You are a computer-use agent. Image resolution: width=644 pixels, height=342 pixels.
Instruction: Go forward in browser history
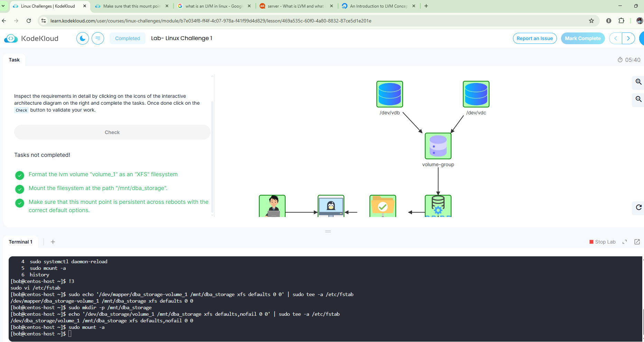[x=16, y=21]
